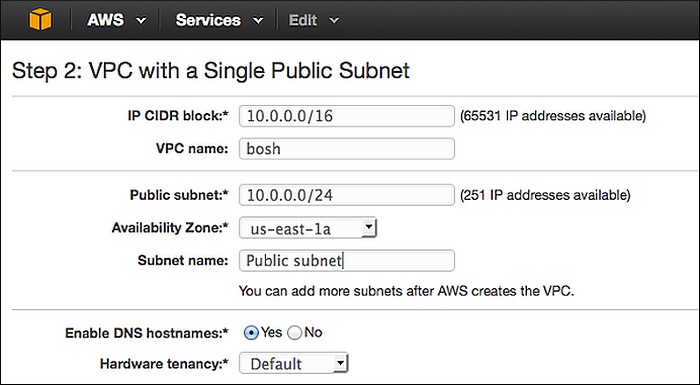Open the Services menu
Image resolution: width=700 pixels, height=385 pixels.
pyautogui.click(x=219, y=20)
